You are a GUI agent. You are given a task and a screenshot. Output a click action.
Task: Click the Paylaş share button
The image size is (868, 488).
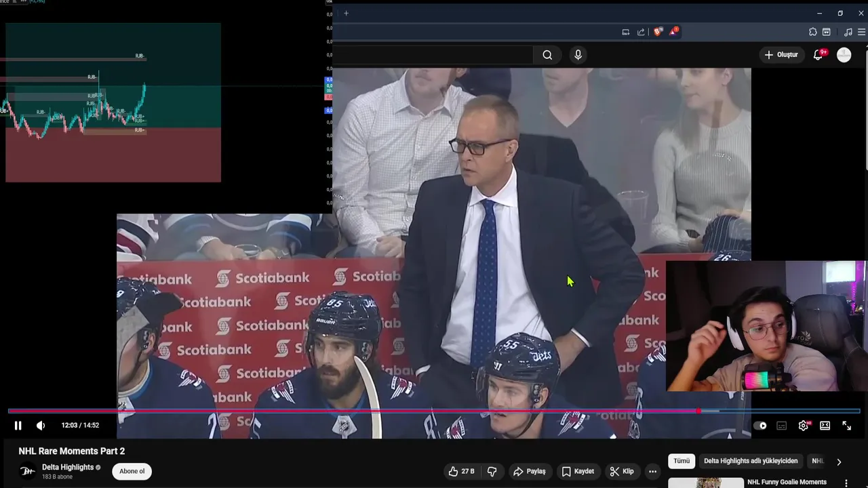coord(529,471)
